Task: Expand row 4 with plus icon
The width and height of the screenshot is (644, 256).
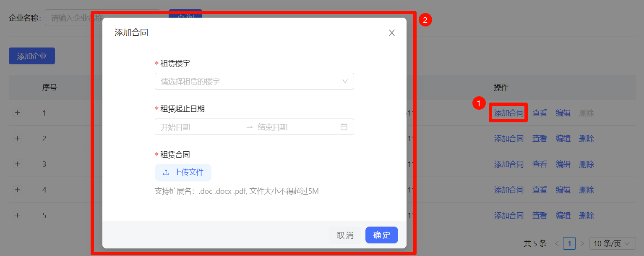Action: point(17,190)
